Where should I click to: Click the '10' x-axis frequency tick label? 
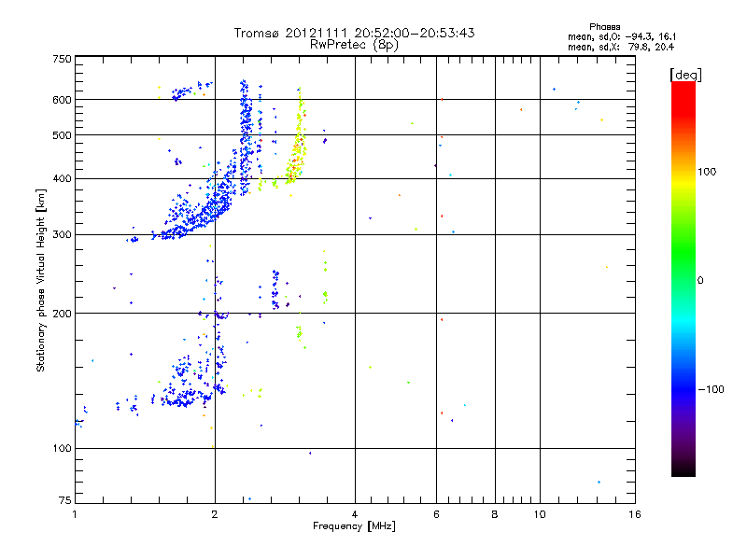(x=540, y=514)
